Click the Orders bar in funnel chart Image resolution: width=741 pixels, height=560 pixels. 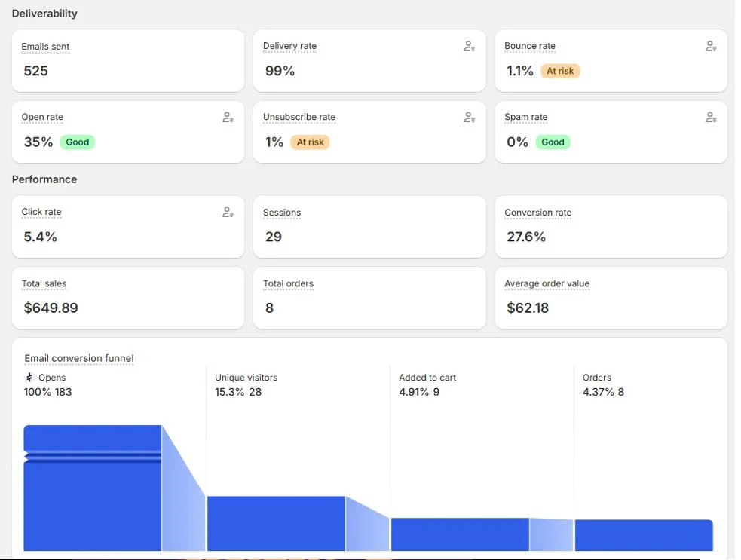tap(644, 535)
